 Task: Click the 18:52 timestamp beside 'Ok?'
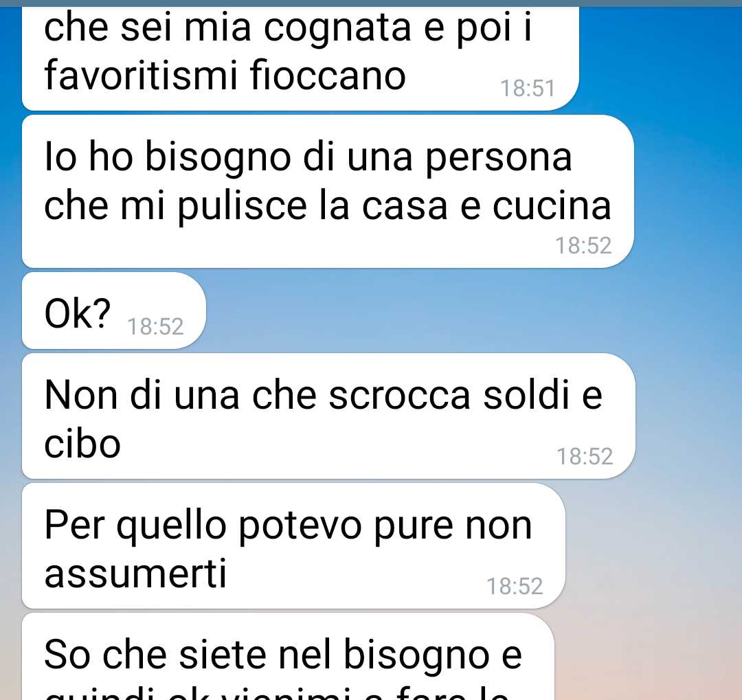(x=155, y=326)
